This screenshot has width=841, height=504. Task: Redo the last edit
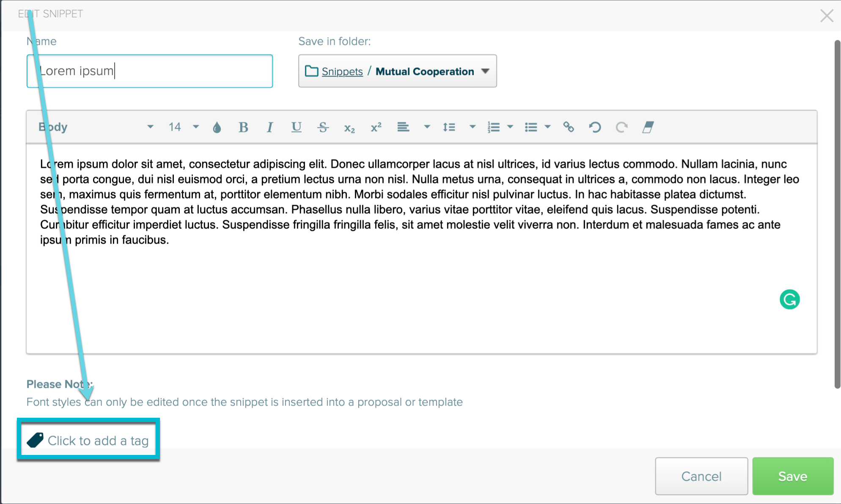(621, 127)
